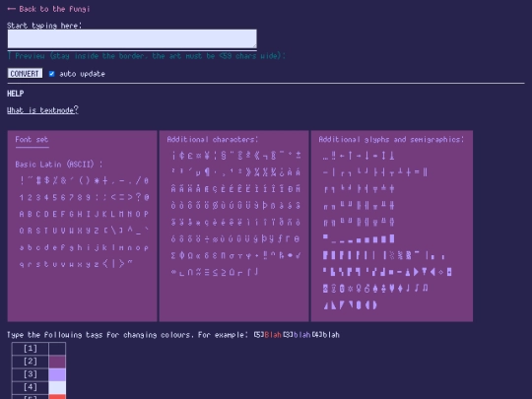Click the purple swatch next to [2]
Viewport: 532px width, 399px height.
coord(57,362)
